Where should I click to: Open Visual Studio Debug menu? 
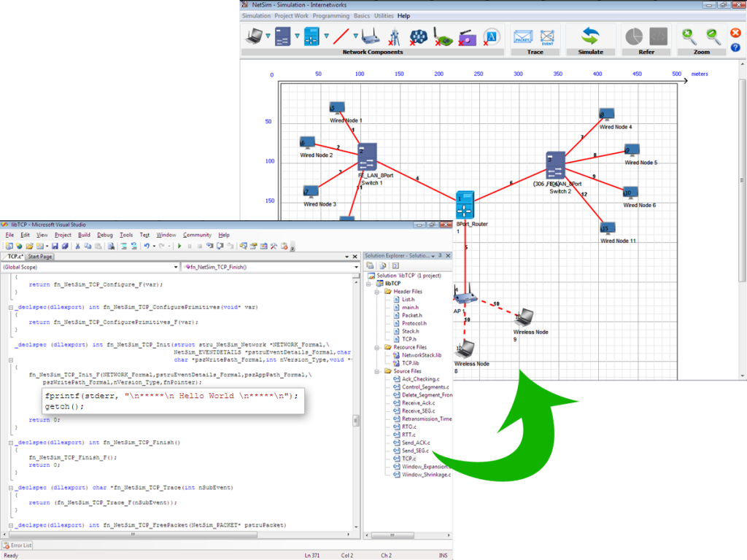(x=105, y=235)
